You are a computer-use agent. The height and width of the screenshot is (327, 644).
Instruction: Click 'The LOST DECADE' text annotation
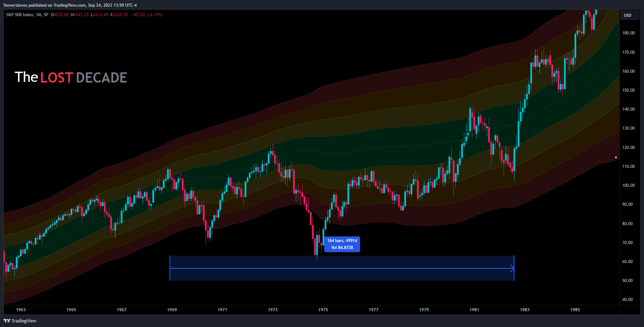(71, 77)
